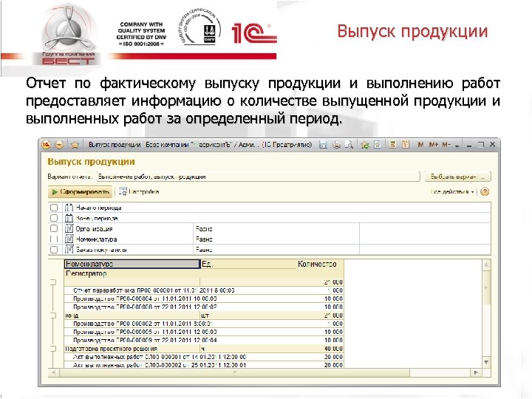Screen dimensions: 532x399
Task: Select Производство ПР00-000002 row
Action: [204, 324]
